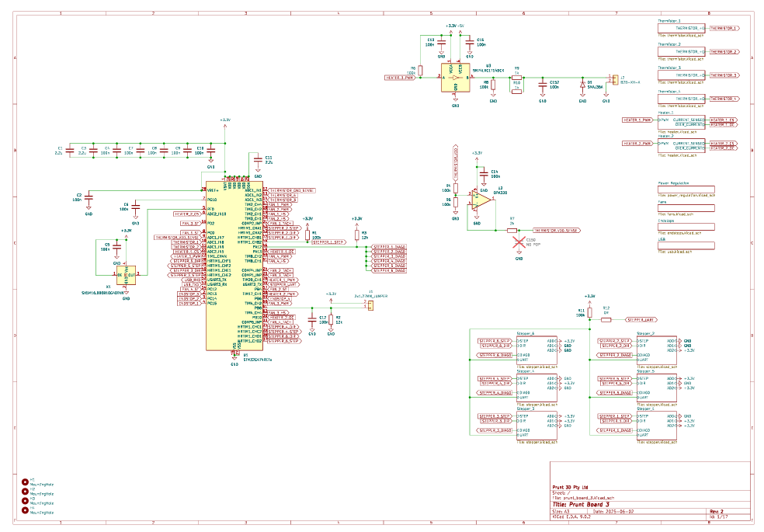The height and width of the screenshot is (532, 764).
Task: Select the U3 level shifter buffer symbol
Action: click(456, 78)
